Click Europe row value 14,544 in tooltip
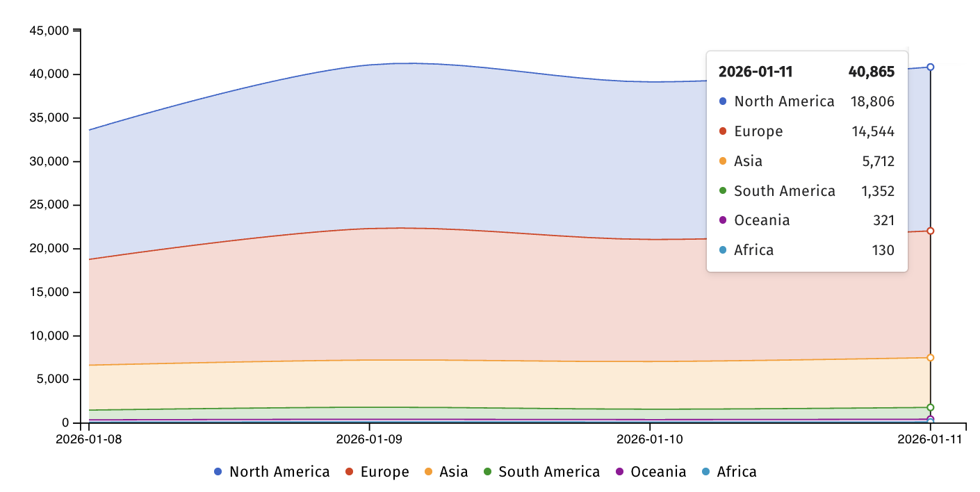 point(872,131)
